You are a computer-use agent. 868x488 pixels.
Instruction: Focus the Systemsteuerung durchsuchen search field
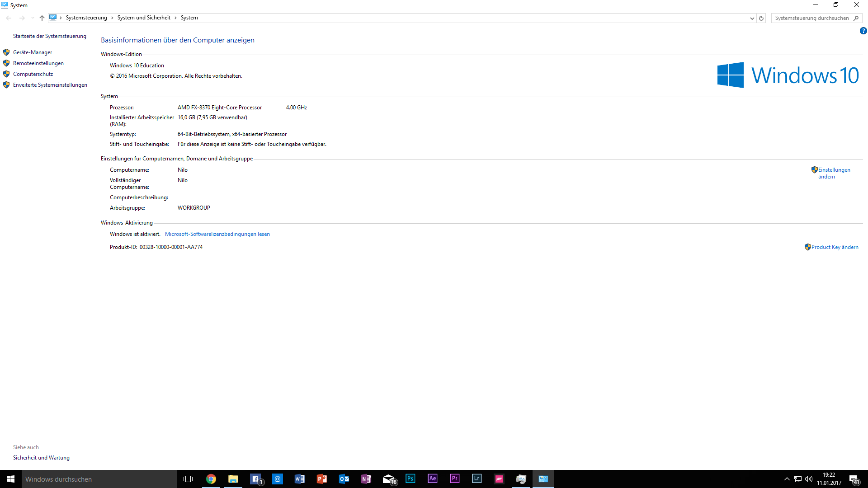(812, 18)
